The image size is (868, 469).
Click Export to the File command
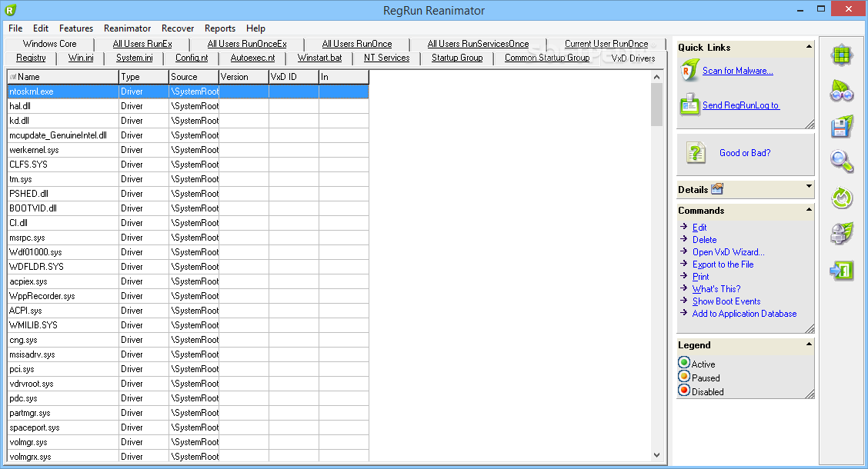[x=723, y=264]
